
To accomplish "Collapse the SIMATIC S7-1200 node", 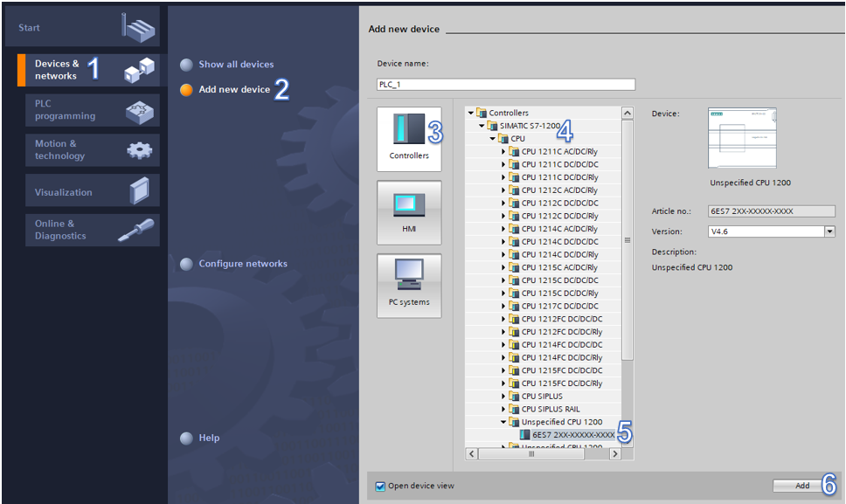I will click(x=482, y=126).
